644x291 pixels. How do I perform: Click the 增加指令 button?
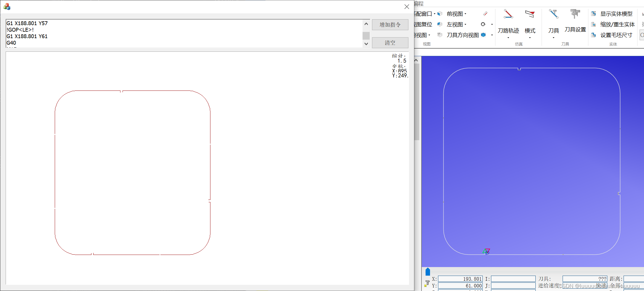point(390,25)
